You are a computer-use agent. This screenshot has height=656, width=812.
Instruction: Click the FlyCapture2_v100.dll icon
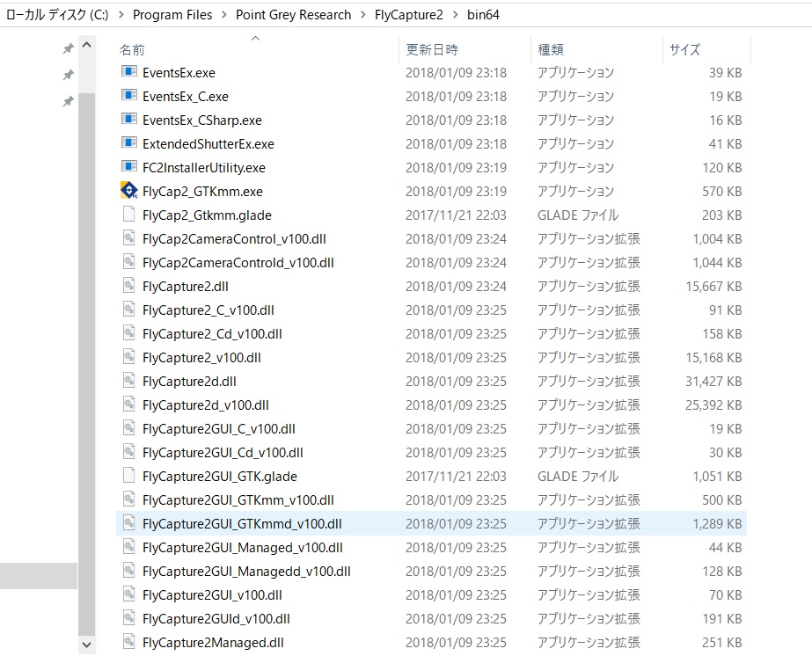[129, 357]
